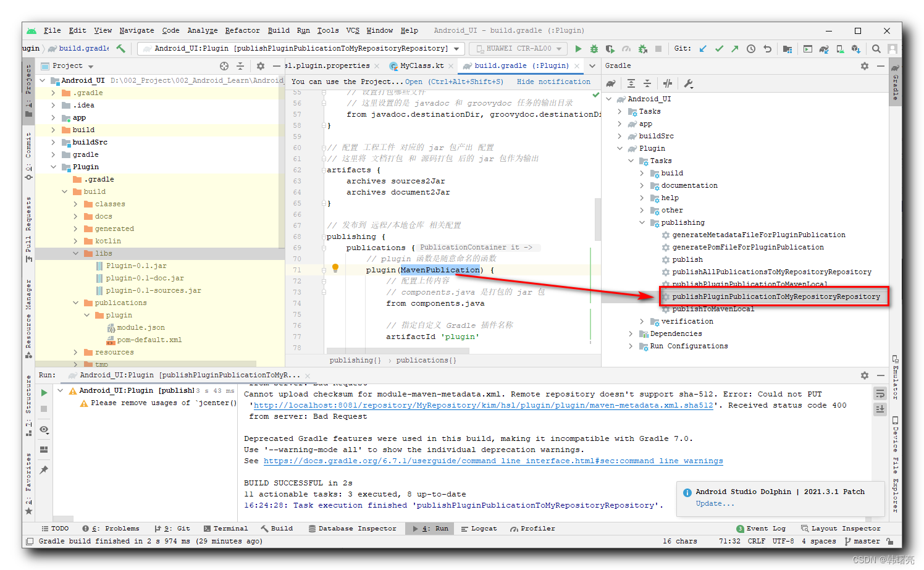
Task: Collapse all nodes in Gradle panel
Action: pos(647,83)
